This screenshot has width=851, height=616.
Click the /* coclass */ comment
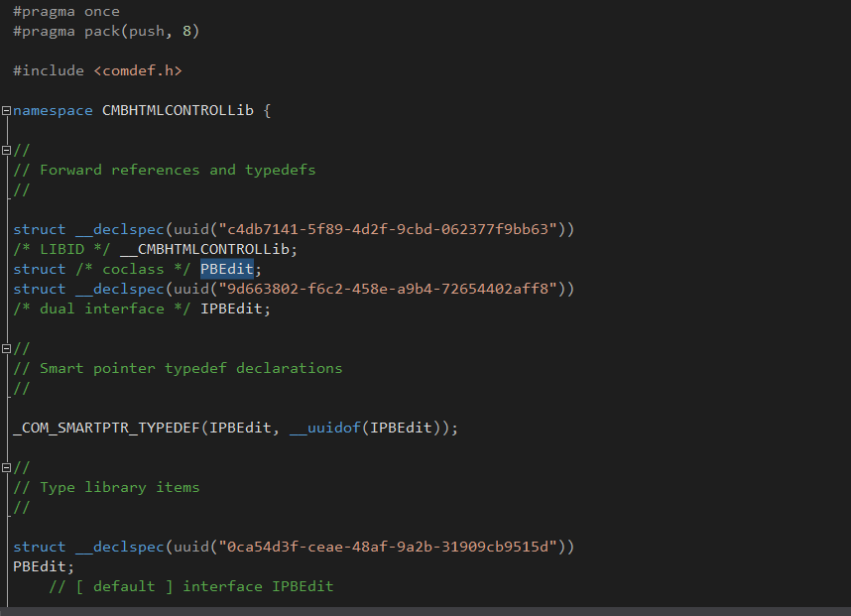[133, 269]
